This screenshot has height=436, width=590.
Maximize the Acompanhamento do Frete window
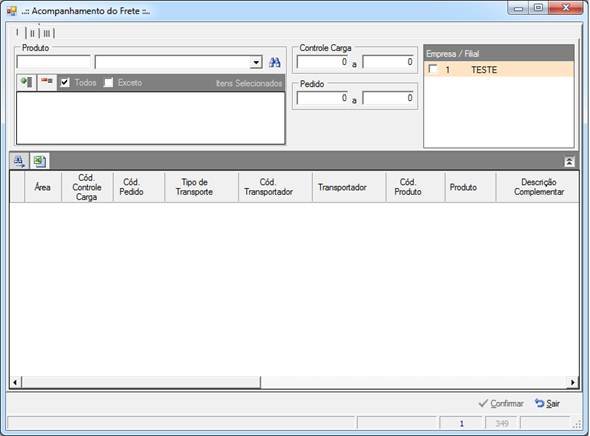coord(538,8)
